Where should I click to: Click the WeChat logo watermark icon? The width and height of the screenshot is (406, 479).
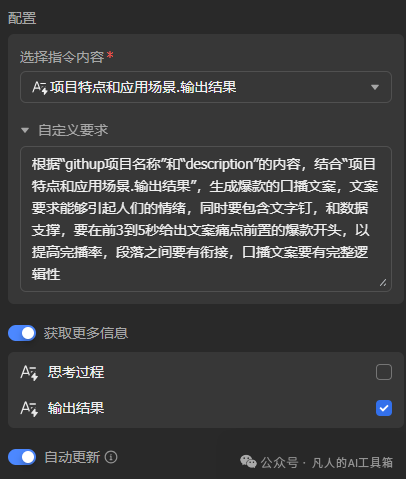[248, 462]
